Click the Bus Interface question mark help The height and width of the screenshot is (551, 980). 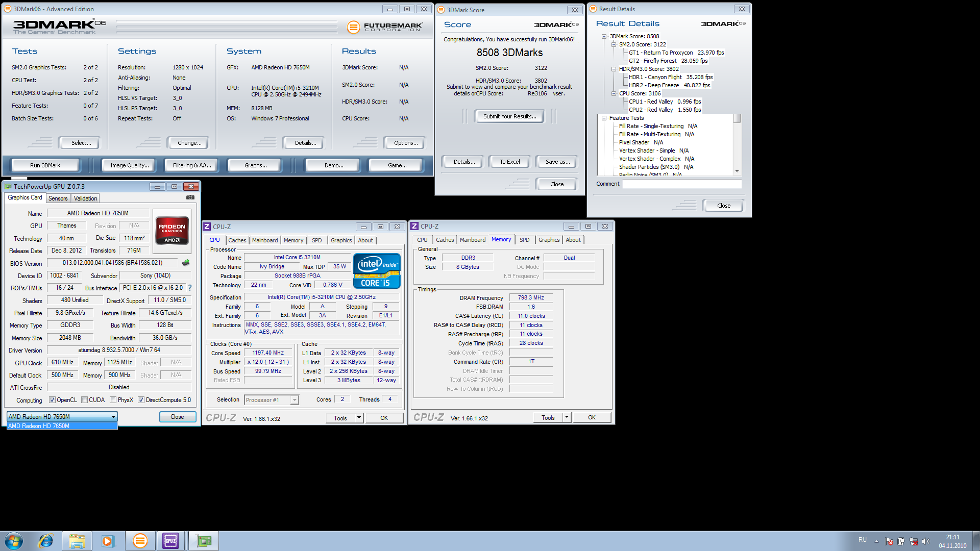coord(189,288)
